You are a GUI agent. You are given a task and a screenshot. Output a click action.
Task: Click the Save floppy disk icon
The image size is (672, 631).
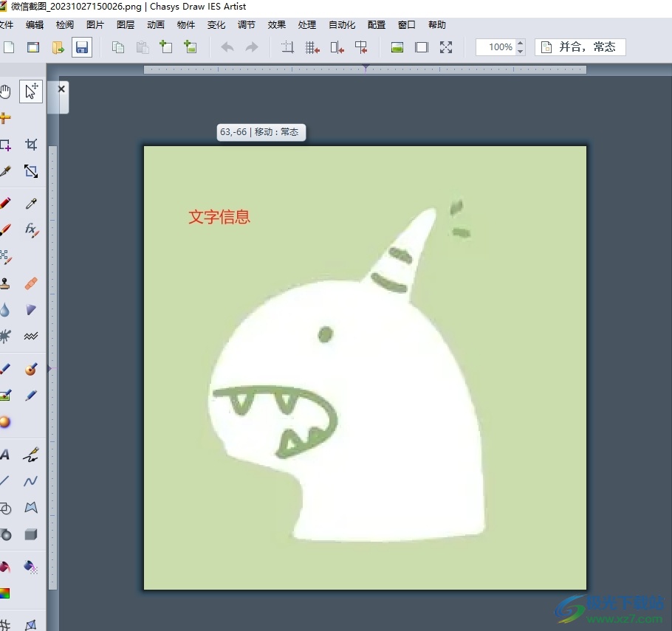[x=82, y=47]
